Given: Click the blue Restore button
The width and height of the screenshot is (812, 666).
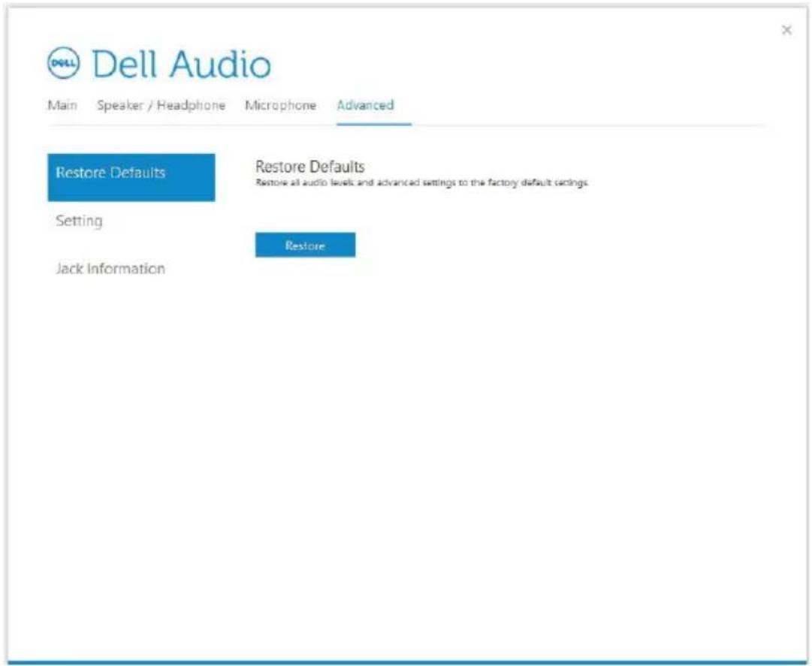Looking at the screenshot, I should point(305,245).
